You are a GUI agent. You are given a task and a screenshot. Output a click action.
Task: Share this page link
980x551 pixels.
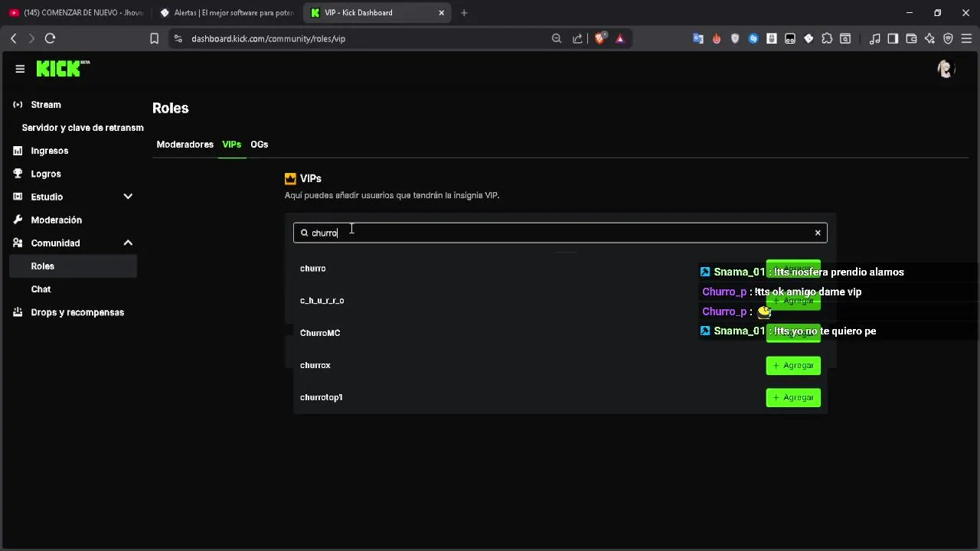577,38
